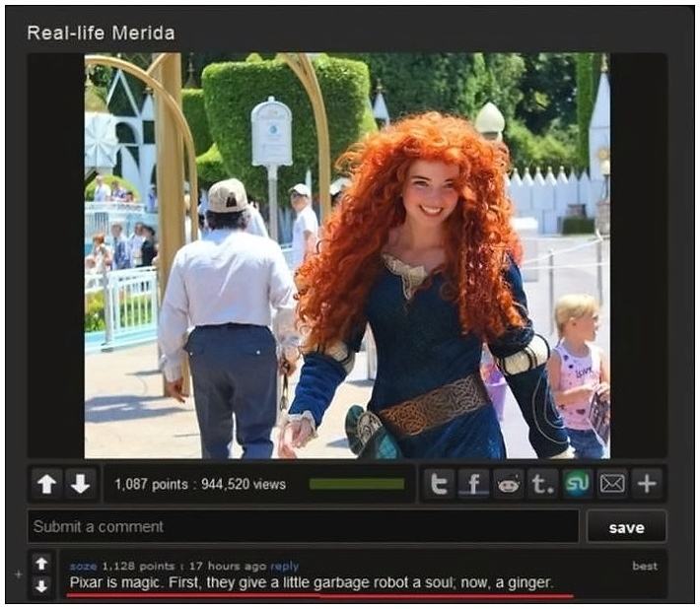Click the 944,520 views count
This screenshot has height=609, width=700.
(x=244, y=485)
